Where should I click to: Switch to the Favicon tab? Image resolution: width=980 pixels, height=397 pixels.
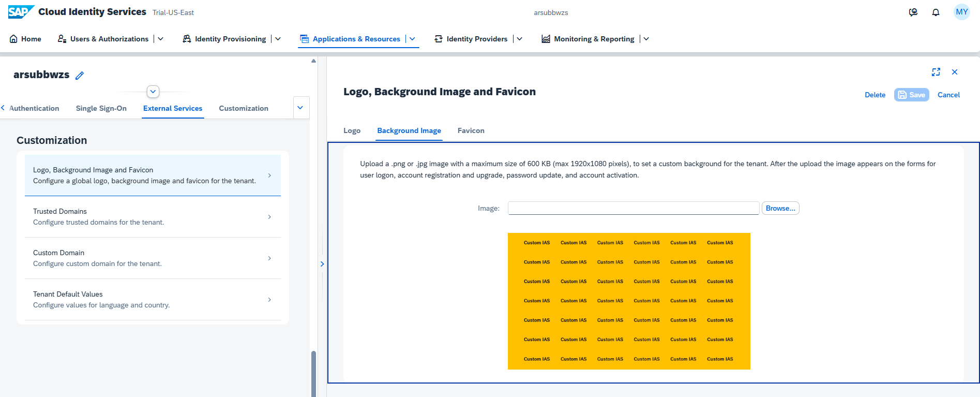pos(471,130)
